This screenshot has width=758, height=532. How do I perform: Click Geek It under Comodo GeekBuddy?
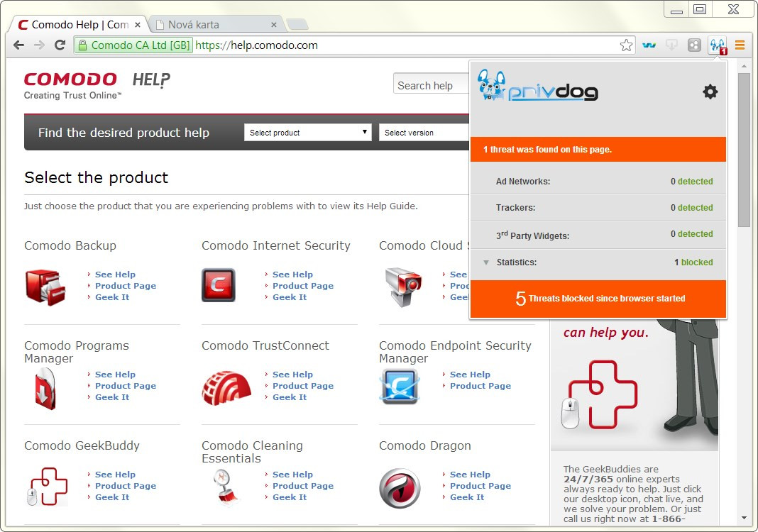click(112, 497)
